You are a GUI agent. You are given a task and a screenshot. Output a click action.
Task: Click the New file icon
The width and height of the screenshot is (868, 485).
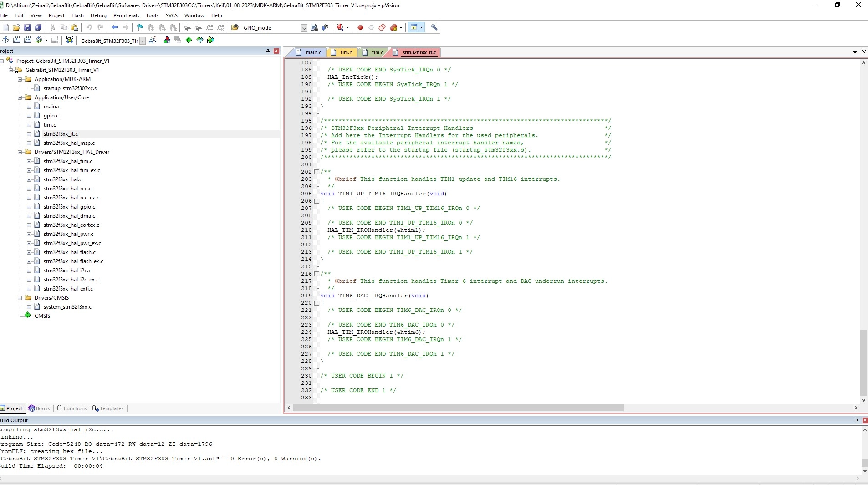[x=5, y=27]
